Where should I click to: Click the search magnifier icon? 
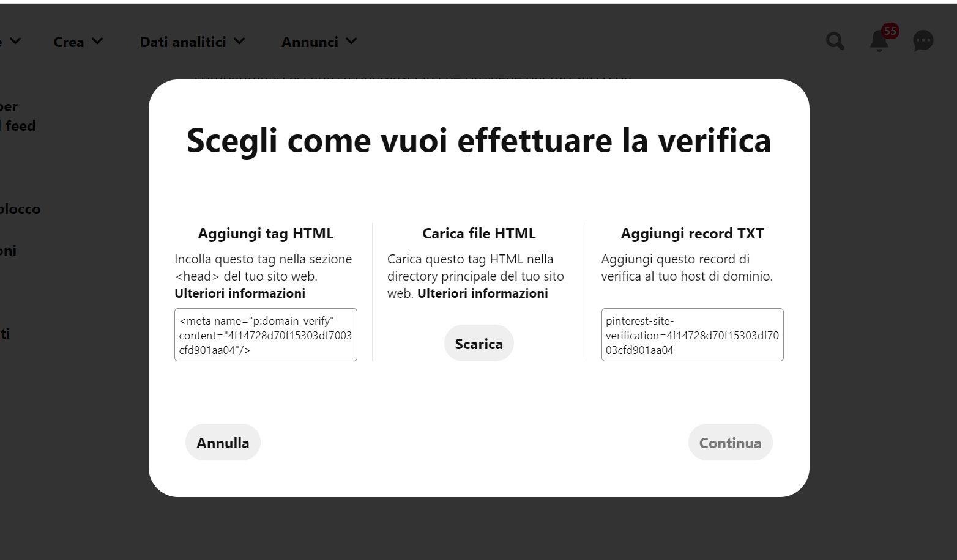click(835, 42)
